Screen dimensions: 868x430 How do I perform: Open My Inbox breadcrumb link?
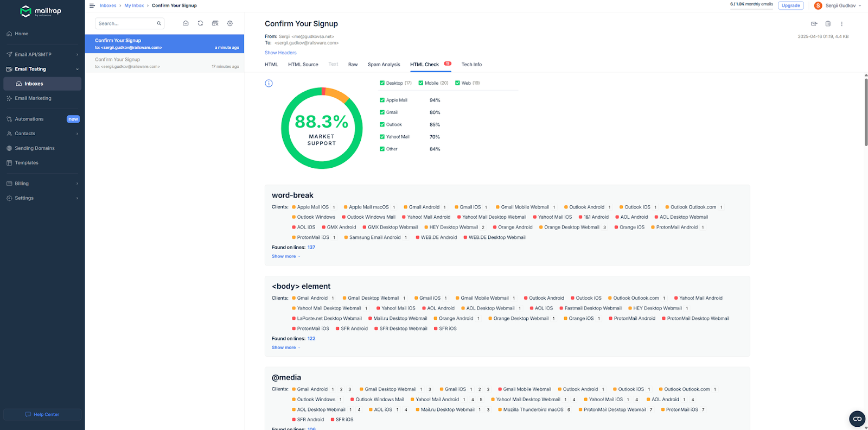134,5
